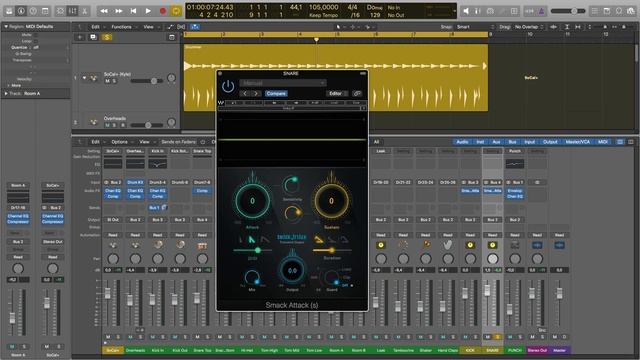Adjust the teal attack duration slider

pos(253,250)
